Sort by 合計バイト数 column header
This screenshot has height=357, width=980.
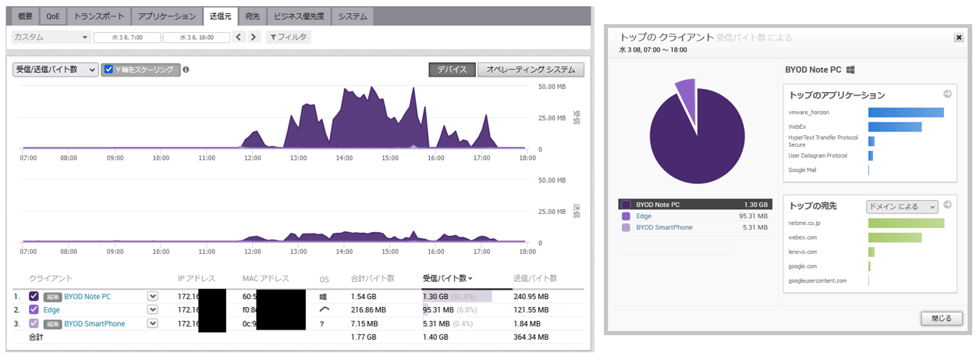(x=373, y=278)
